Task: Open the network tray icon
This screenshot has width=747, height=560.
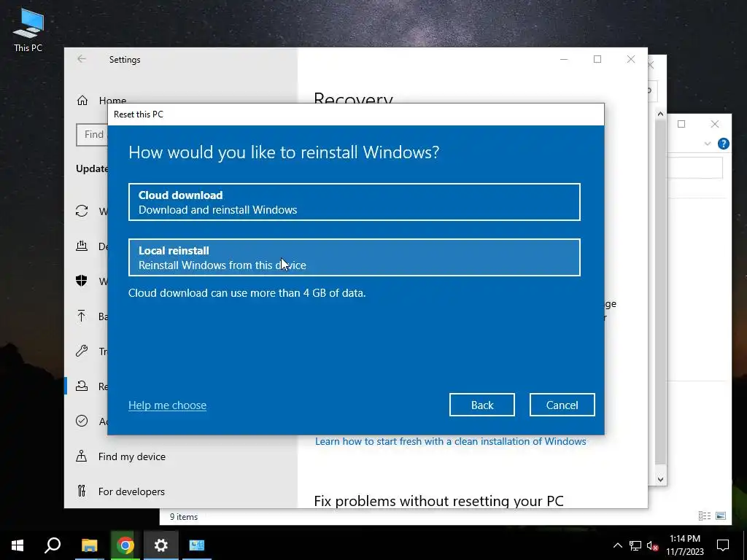Action: click(x=635, y=545)
